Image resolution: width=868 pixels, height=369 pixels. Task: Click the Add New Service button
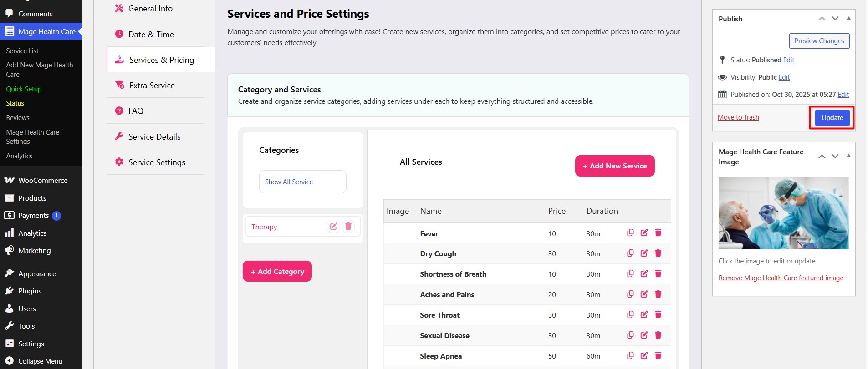coord(615,166)
